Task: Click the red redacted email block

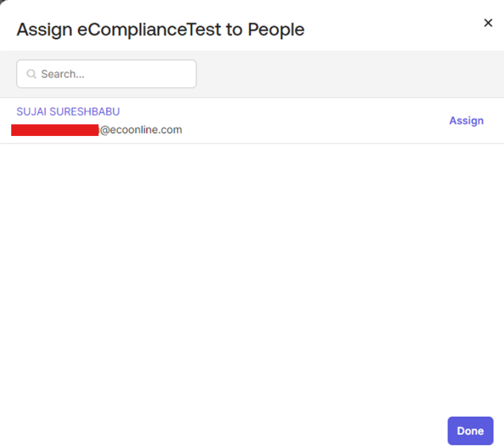Action: (x=55, y=130)
